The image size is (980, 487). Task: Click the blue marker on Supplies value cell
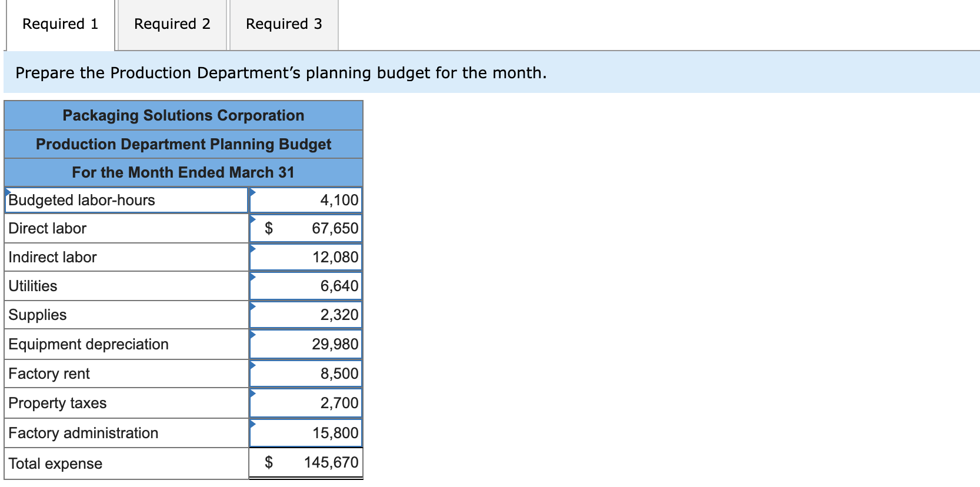[253, 307]
